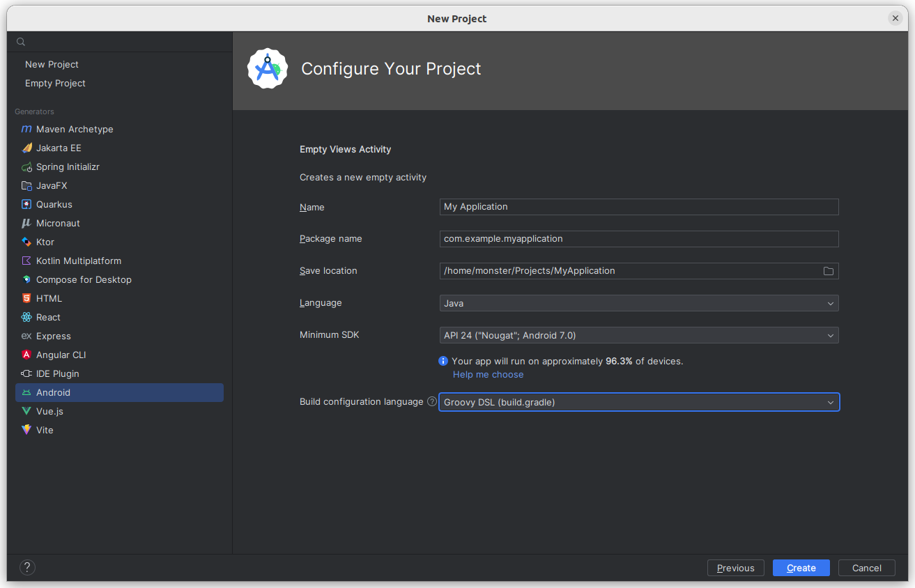Click the Express ex icon

26,336
